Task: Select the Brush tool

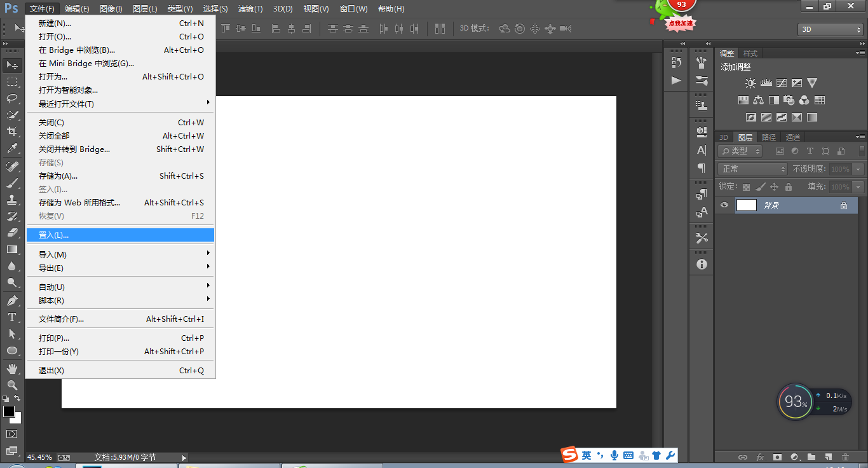Action: coord(12,183)
